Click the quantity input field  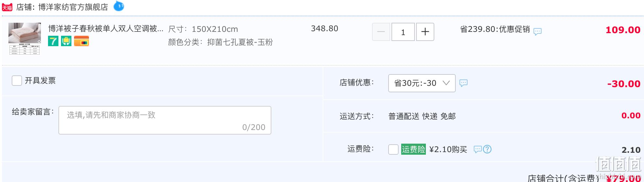click(x=403, y=32)
